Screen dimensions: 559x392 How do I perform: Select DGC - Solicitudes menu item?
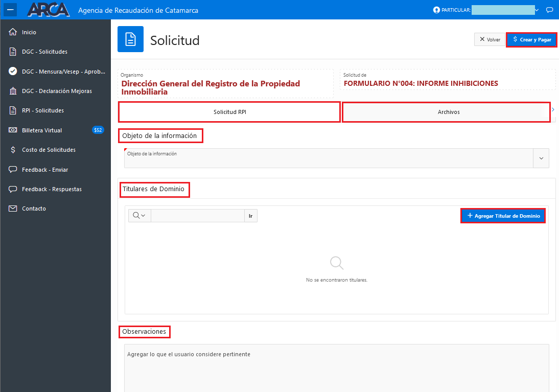tap(44, 52)
